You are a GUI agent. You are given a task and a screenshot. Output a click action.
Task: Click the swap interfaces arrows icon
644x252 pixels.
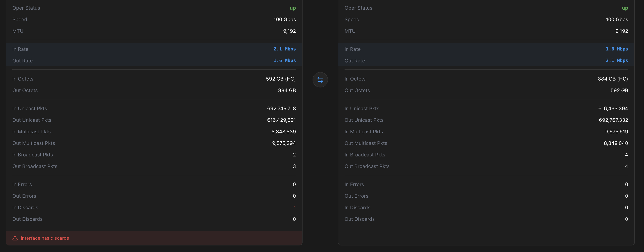point(320,80)
